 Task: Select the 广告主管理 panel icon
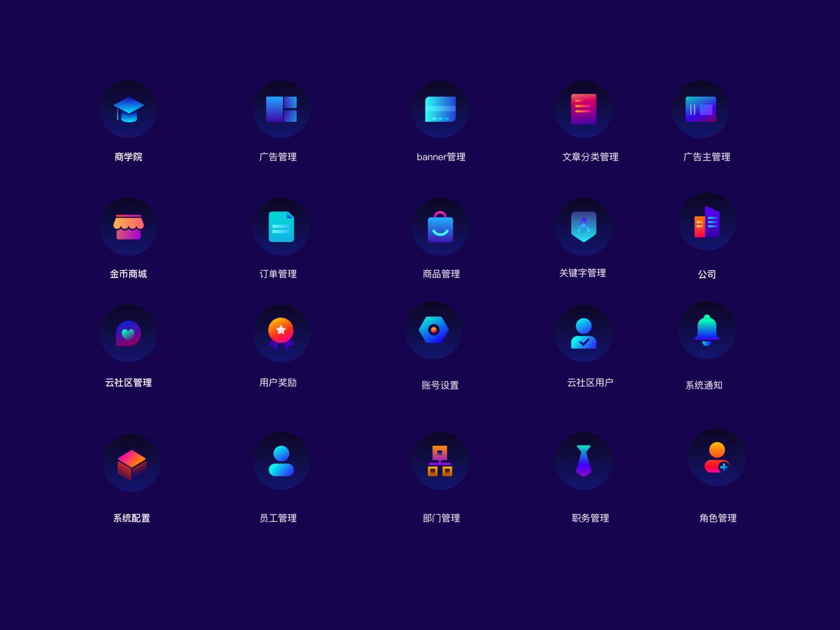[700, 109]
